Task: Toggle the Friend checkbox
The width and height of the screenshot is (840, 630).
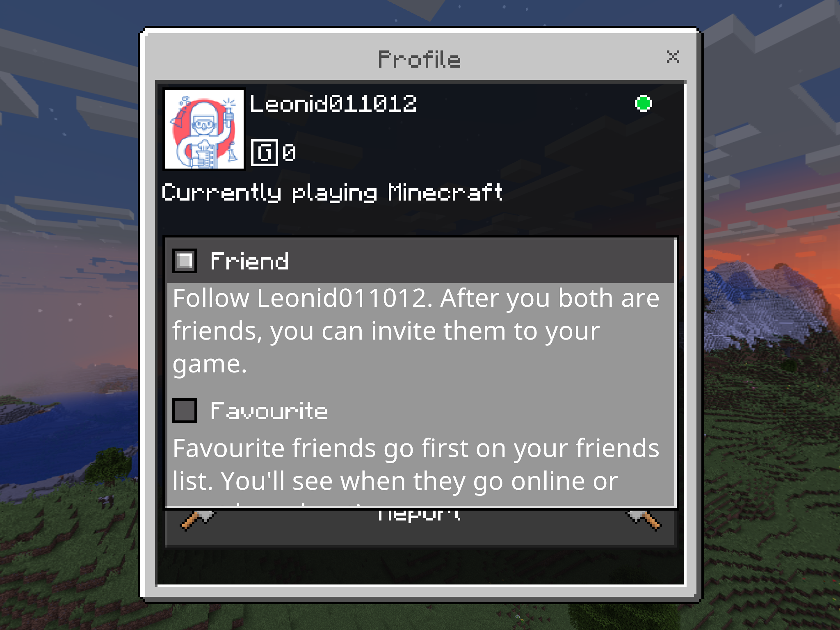Action: 185,261
